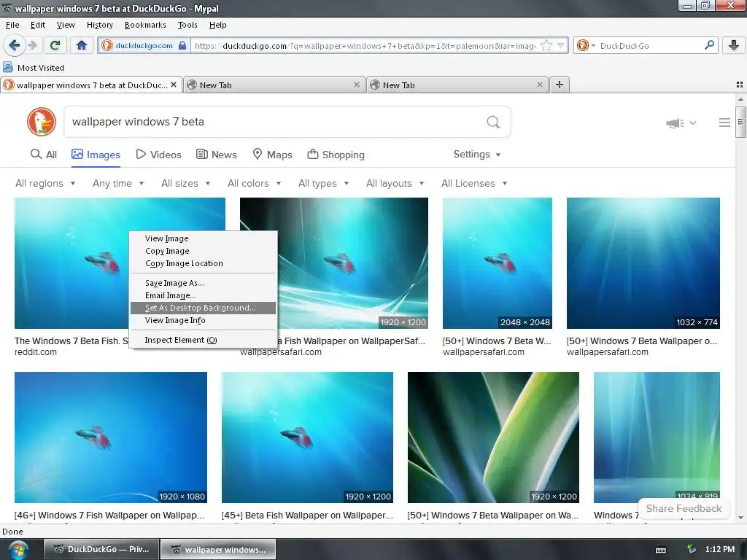Switch to the first New Tab
747x560 pixels.
pos(274,85)
